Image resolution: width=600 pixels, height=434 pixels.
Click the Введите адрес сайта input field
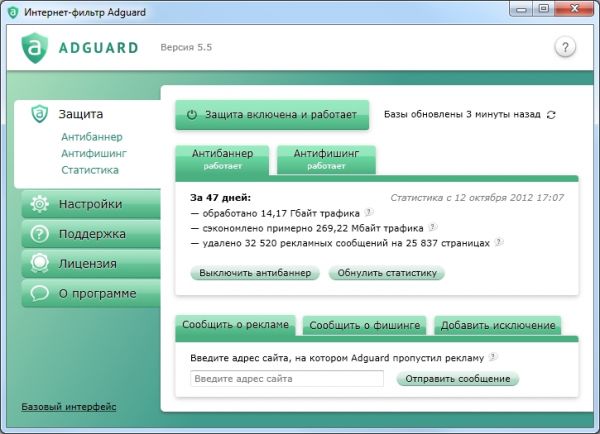tap(287, 379)
